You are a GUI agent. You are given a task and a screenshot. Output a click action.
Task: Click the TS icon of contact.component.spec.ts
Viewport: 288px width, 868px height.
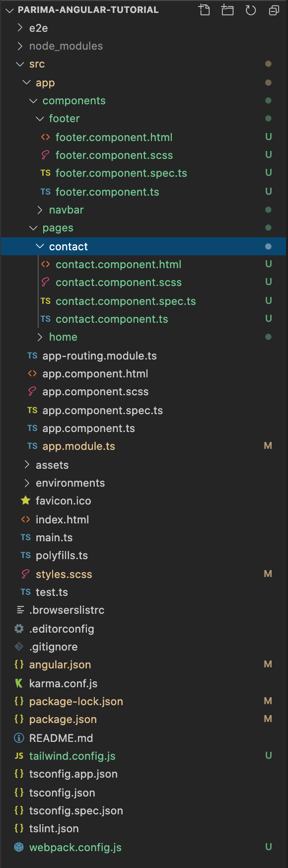point(45,301)
